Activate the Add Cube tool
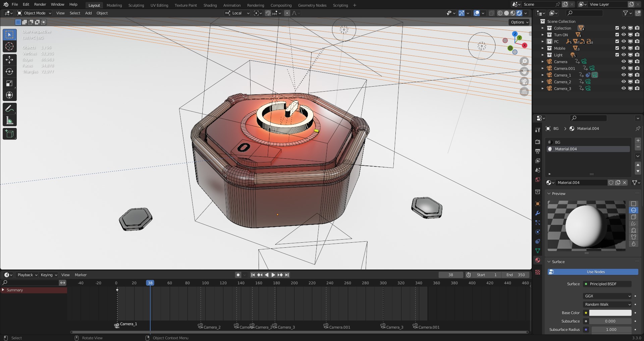644x341 pixels. coord(9,133)
